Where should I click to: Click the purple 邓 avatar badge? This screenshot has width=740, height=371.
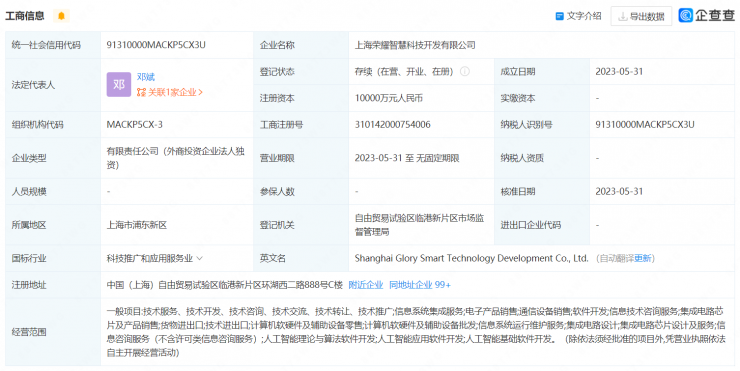[x=118, y=84]
